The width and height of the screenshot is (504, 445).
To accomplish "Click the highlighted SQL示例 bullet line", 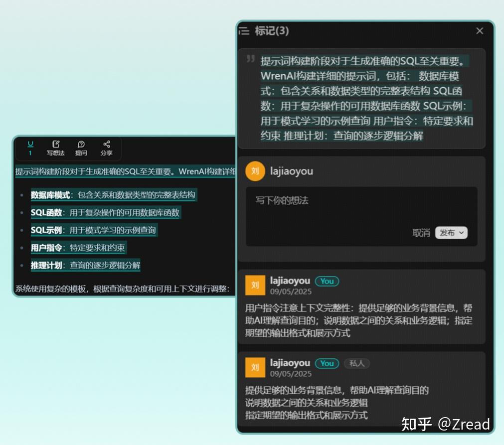I will tap(94, 230).
